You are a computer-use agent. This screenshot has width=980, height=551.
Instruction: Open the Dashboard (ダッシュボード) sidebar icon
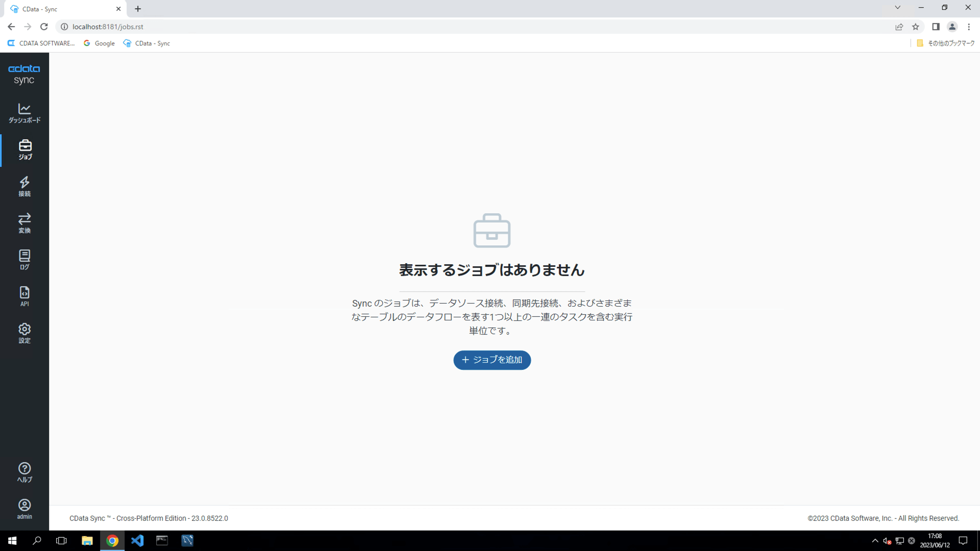coord(24,113)
